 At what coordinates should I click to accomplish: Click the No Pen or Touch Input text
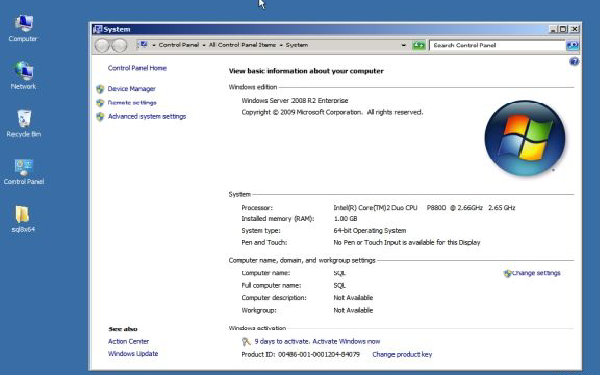(x=407, y=243)
